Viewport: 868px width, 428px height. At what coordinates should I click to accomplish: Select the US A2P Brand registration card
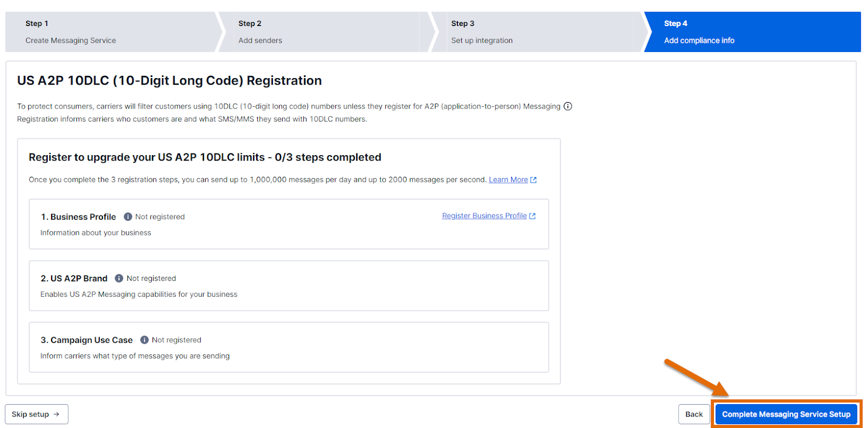click(x=289, y=286)
